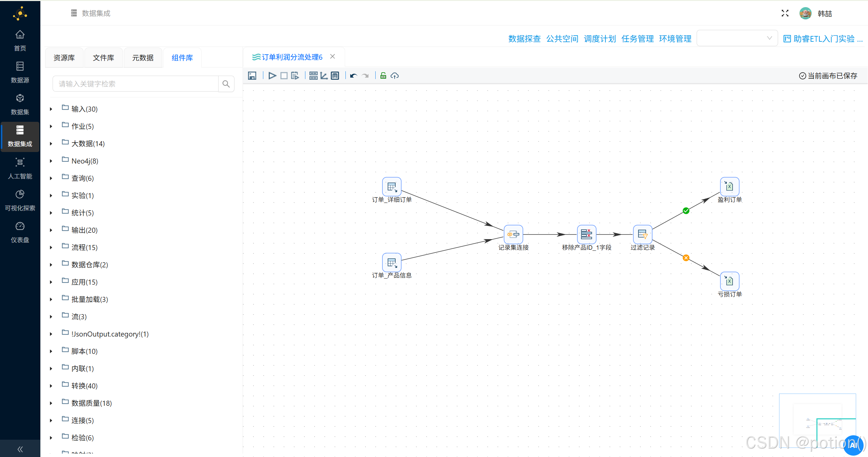Viewport: 868px width, 457px height.
Task: Toggle fullscreen mode icon near user avatar
Action: 785,13
